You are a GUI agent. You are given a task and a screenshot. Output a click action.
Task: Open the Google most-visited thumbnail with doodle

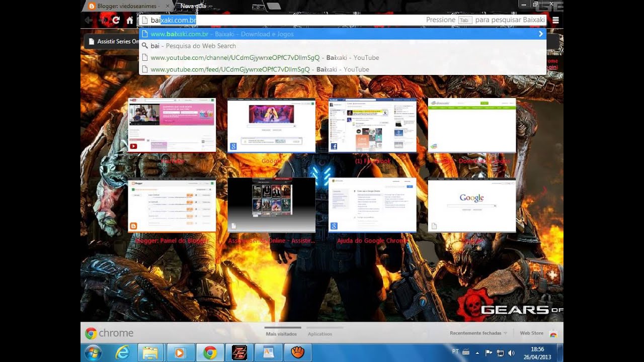click(x=271, y=125)
